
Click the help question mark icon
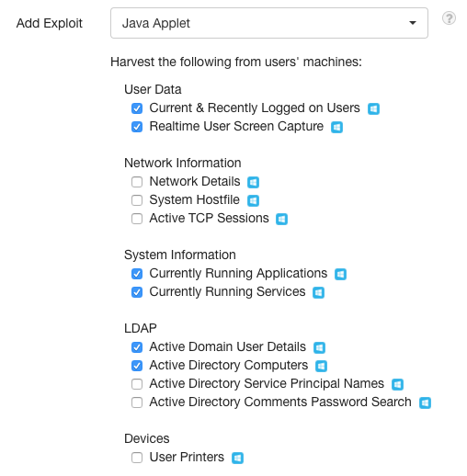(449, 18)
